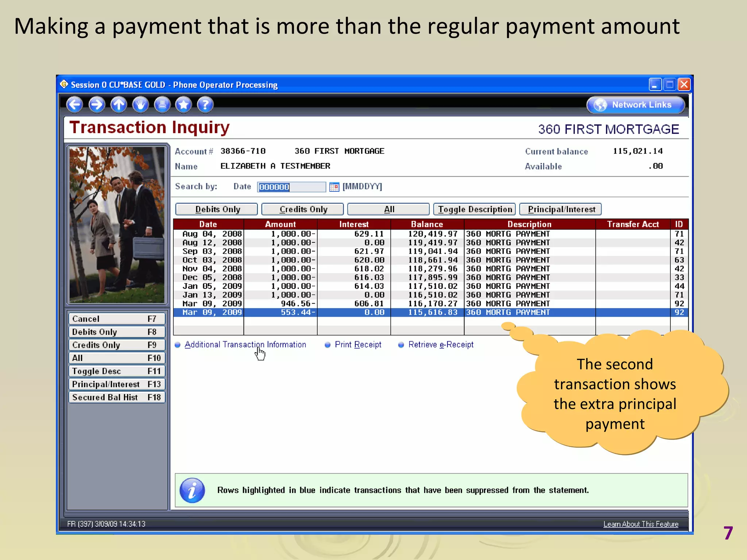Click the back arrow toolbar icon

coord(75,105)
